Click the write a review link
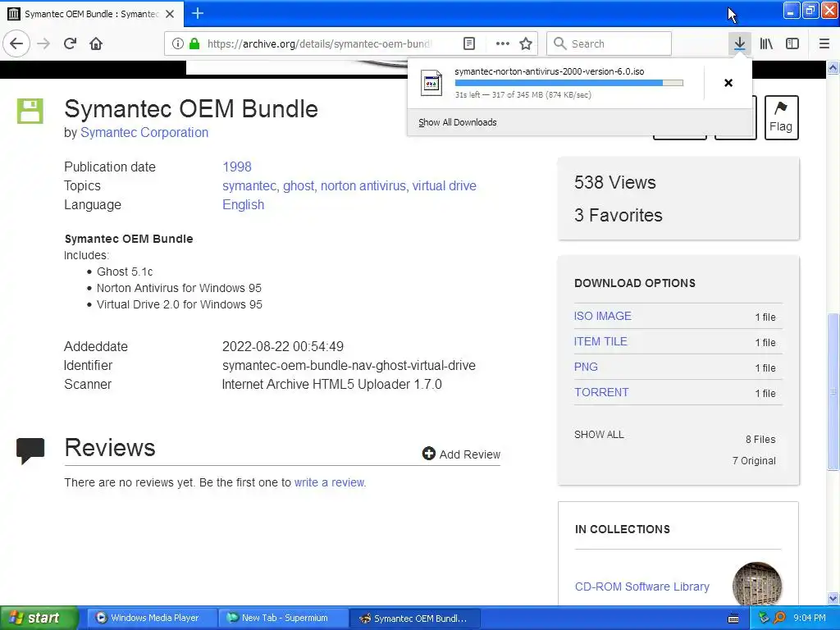 330,482
